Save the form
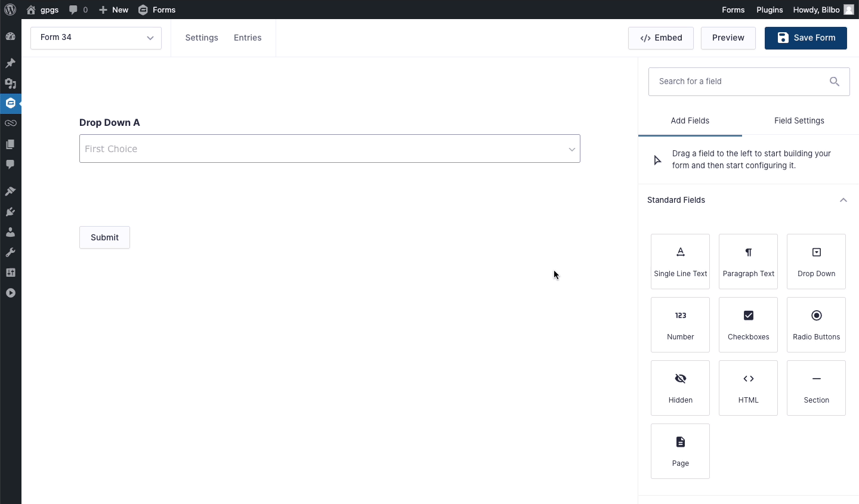This screenshot has width=859, height=504. [x=806, y=38]
